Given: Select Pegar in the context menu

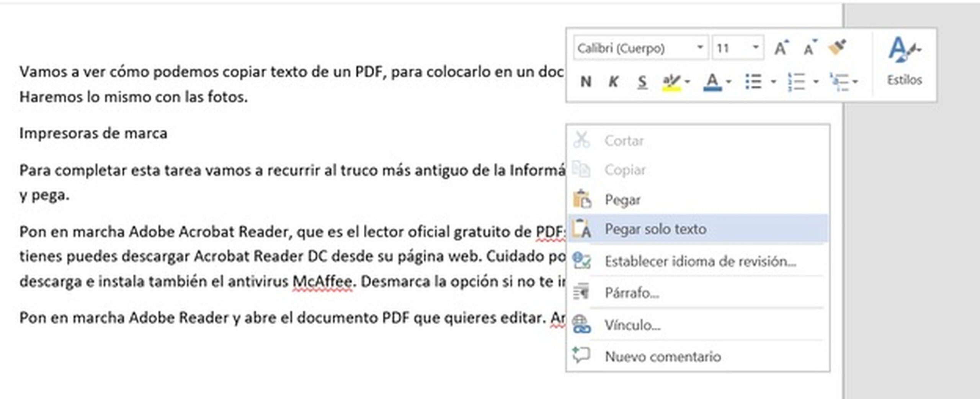Looking at the screenshot, I should [x=622, y=200].
